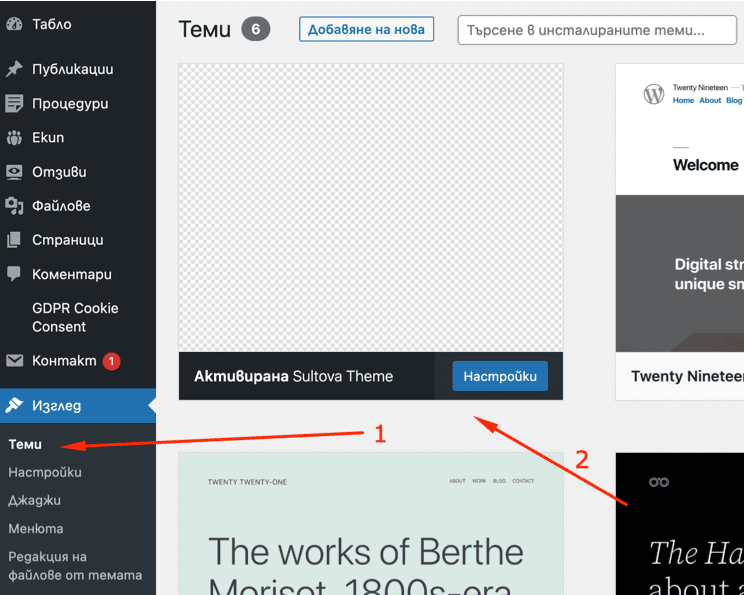The width and height of the screenshot is (745, 595).
Task: Open GDPR Cookie Consent menu item
Action: pyautogui.click(x=75, y=317)
